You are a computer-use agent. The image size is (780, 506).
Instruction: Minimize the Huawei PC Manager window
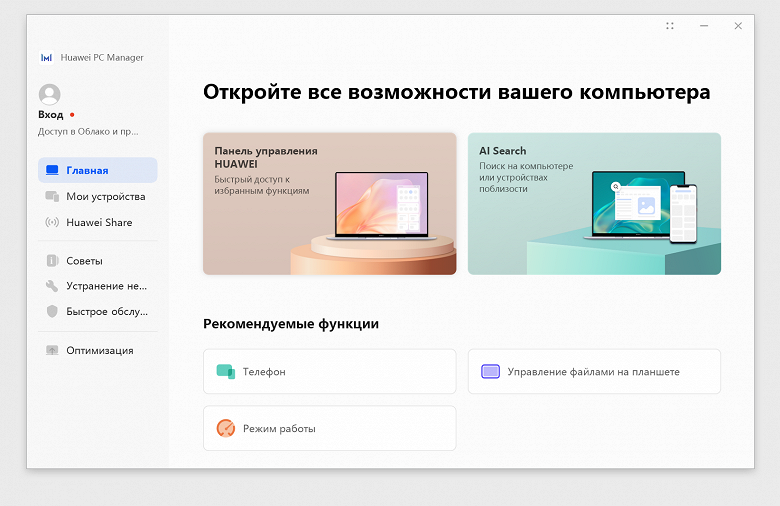(x=704, y=26)
